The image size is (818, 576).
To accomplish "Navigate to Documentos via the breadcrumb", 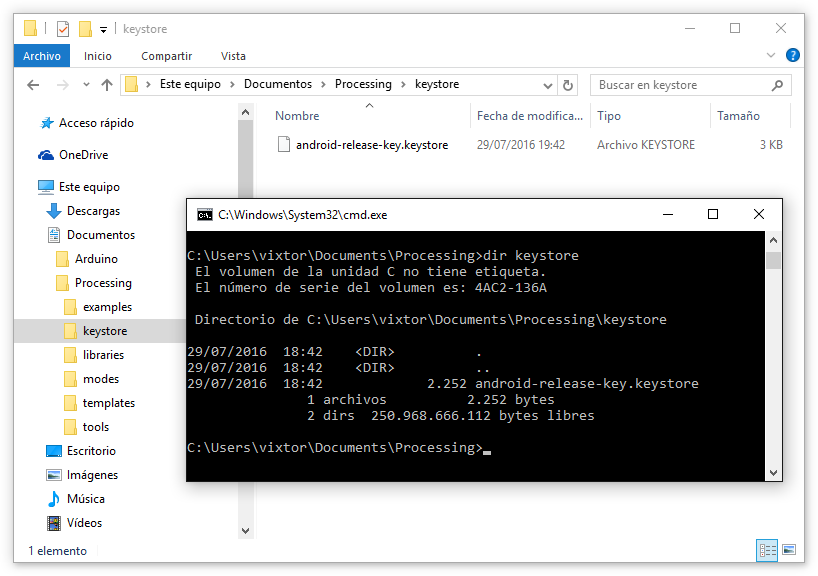I will tap(278, 85).
